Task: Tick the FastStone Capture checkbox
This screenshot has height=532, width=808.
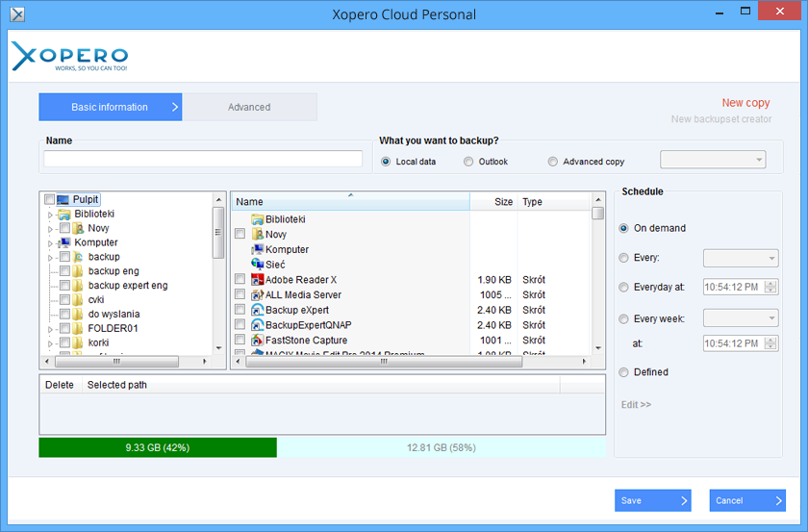Action: tap(240, 340)
